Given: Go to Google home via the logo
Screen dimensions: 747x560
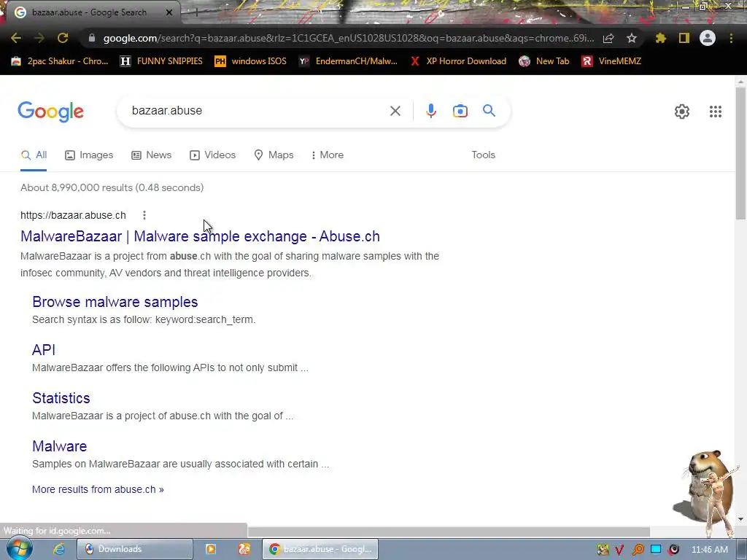Looking at the screenshot, I should pos(51,112).
